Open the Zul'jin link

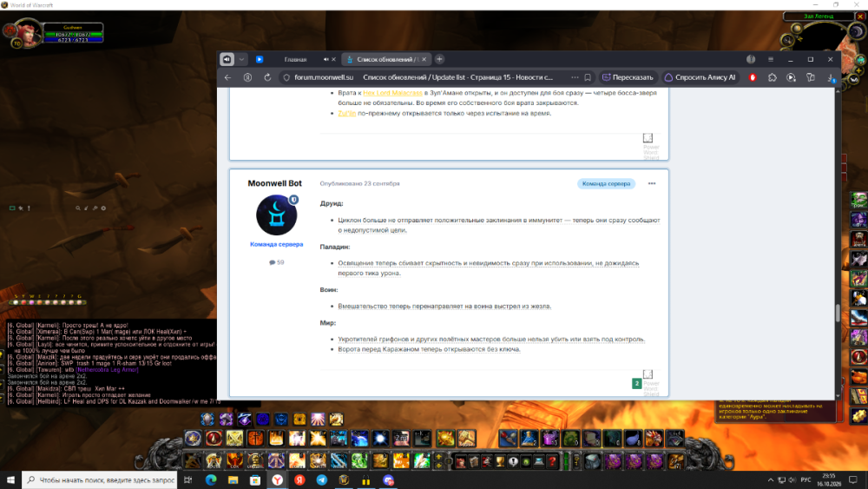pyautogui.click(x=347, y=114)
